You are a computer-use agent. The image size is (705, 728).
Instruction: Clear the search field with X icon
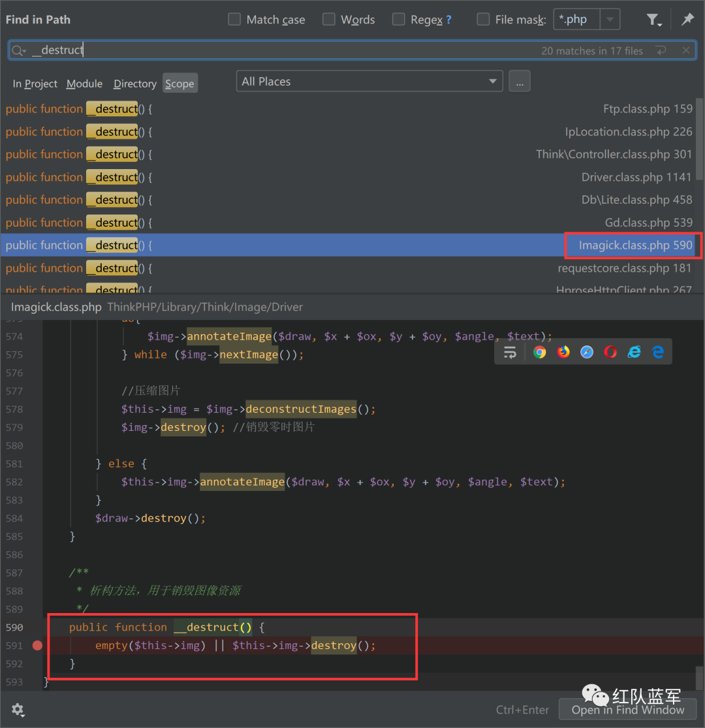(685, 50)
